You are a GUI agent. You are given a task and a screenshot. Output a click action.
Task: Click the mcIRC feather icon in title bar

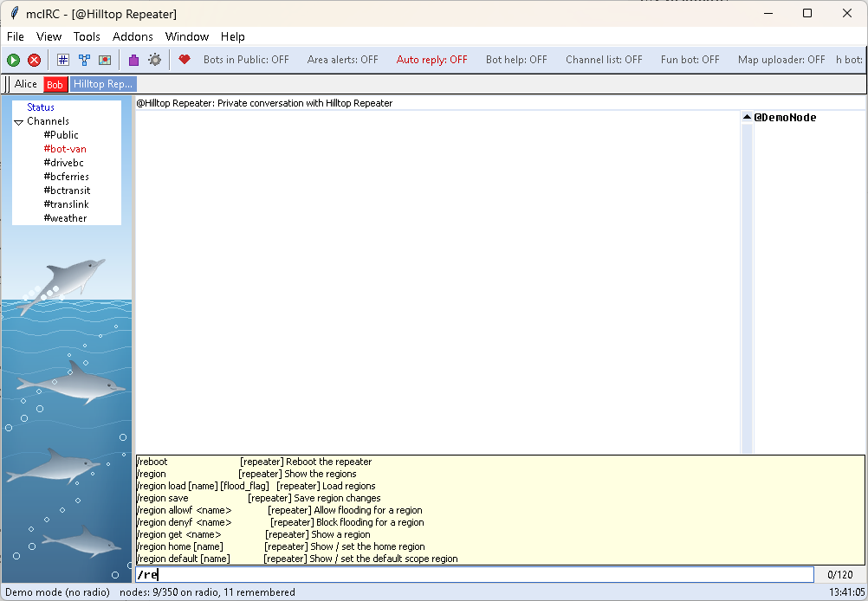[x=15, y=13]
